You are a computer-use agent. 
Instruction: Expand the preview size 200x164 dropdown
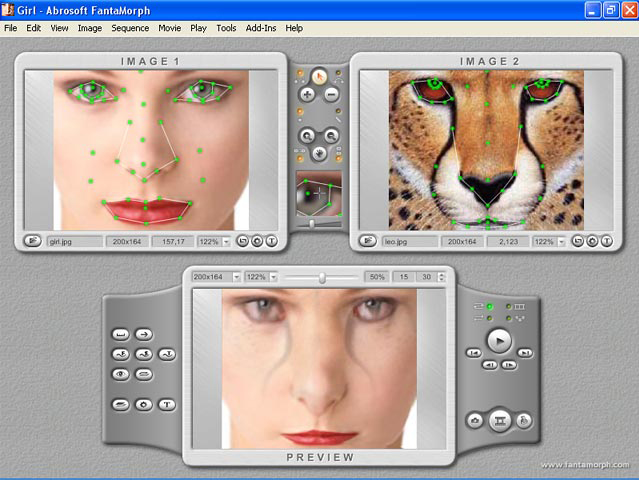pos(236,276)
